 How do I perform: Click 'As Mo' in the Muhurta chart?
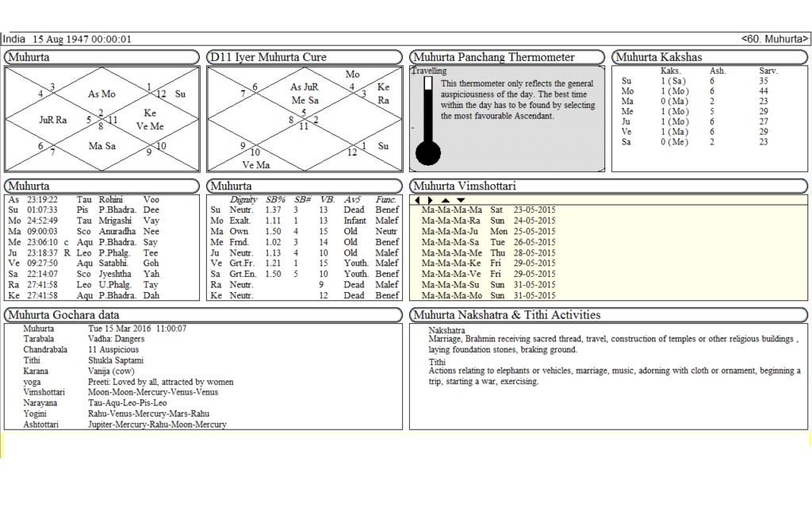coord(101,94)
